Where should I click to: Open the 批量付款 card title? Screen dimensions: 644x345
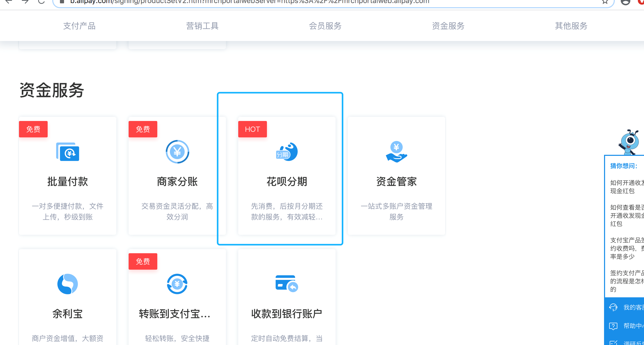(68, 181)
